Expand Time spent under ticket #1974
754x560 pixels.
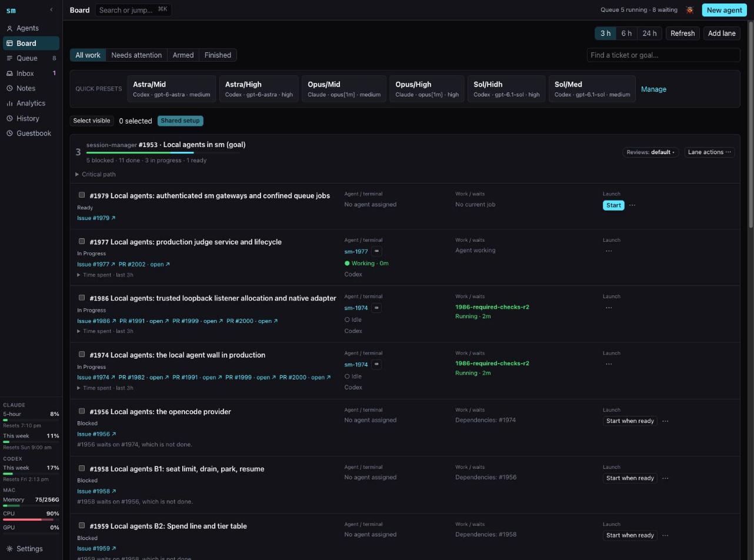105,388
